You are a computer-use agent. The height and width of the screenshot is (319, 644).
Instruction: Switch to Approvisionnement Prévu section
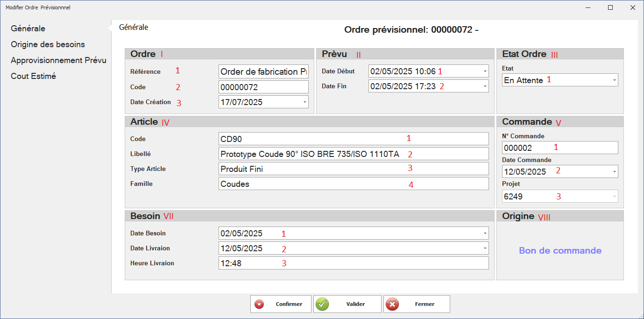point(59,60)
